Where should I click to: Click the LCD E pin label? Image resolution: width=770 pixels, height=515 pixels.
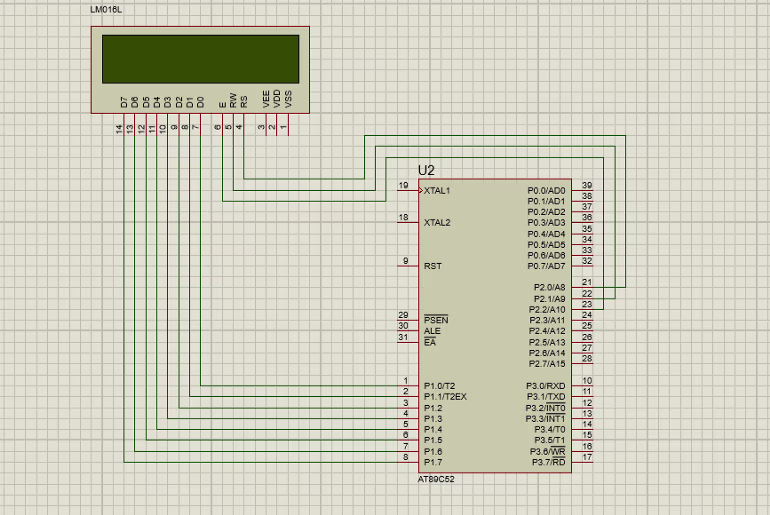[x=222, y=105]
